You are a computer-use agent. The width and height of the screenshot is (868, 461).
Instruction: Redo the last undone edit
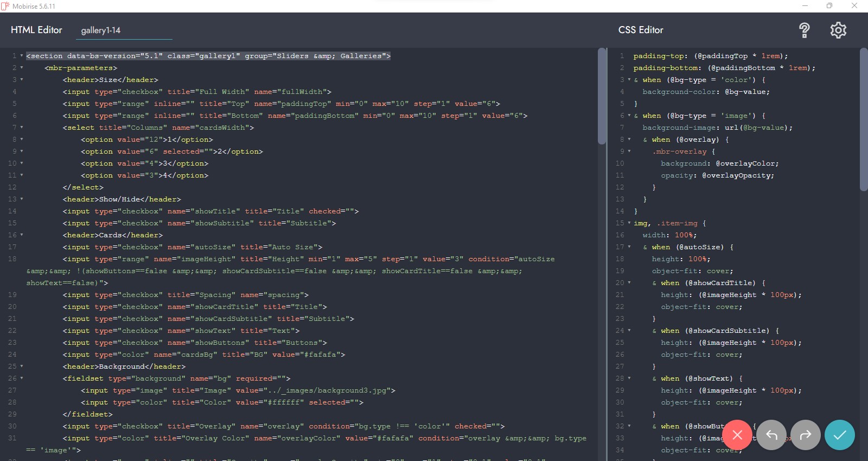pyautogui.click(x=806, y=435)
